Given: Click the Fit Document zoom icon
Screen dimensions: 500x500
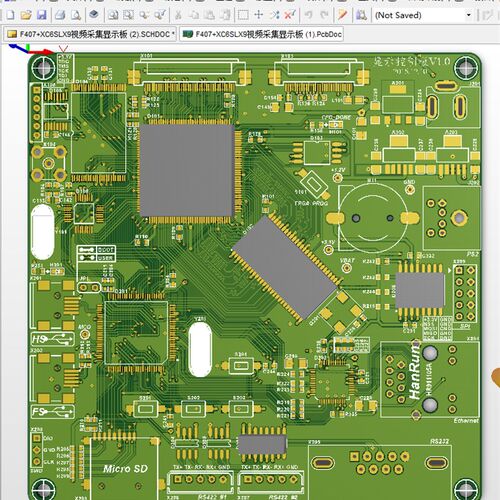Looking at the screenshot, I should (x=113, y=15).
